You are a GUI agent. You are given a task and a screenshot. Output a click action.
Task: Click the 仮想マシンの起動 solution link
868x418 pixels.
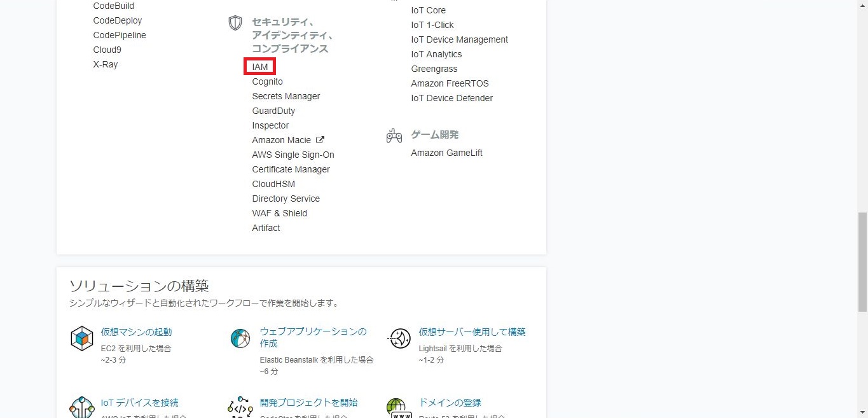(136, 332)
